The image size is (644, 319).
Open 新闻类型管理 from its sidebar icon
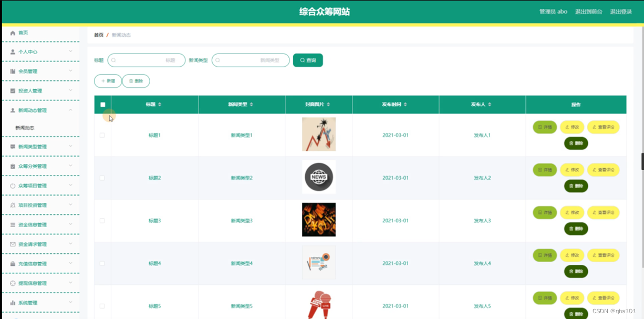[13, 147]
